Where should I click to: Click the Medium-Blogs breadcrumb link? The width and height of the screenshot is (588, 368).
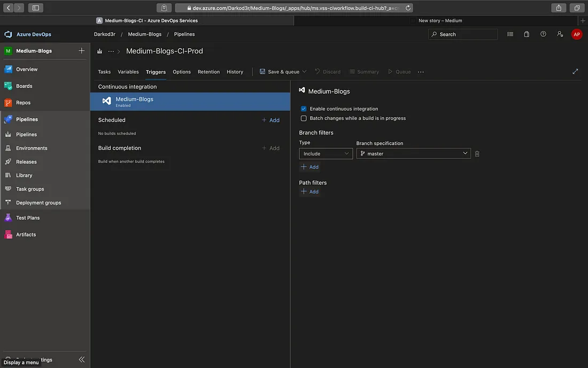click(145, 34)
